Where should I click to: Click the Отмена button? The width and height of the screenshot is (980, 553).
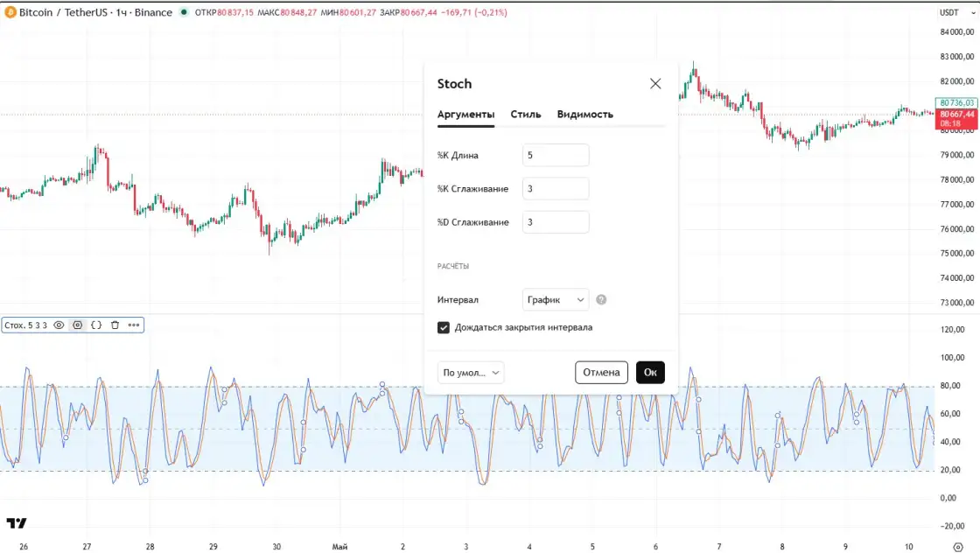601,373
